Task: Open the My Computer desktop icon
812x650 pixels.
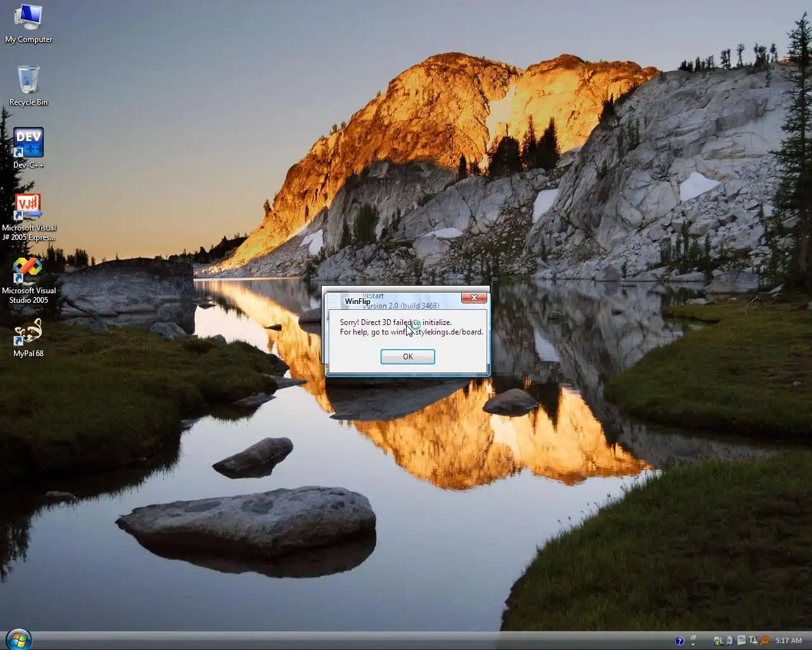Action: (29, 24)
